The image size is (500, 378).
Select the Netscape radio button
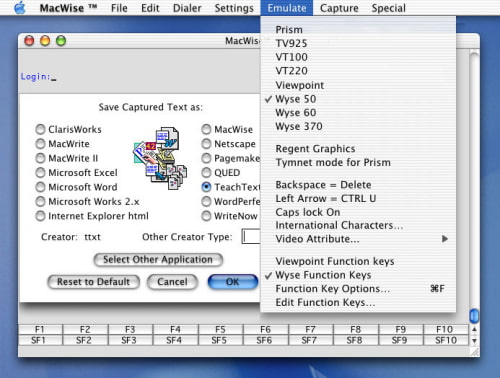pyautogui.click(x=206, y=144)
